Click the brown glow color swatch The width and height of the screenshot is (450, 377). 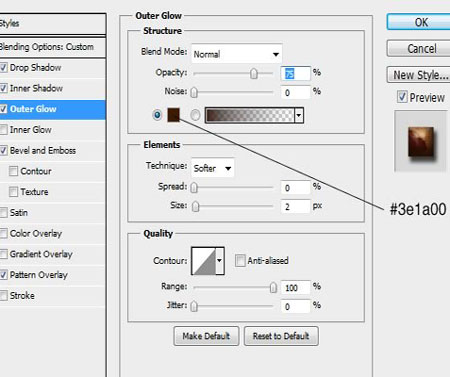173,115
